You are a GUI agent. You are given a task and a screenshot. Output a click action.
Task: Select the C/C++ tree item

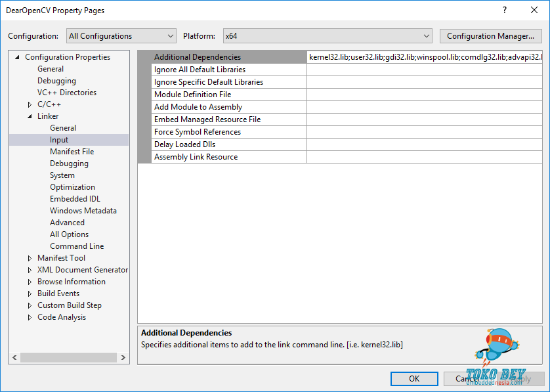[x=49, y=104]
